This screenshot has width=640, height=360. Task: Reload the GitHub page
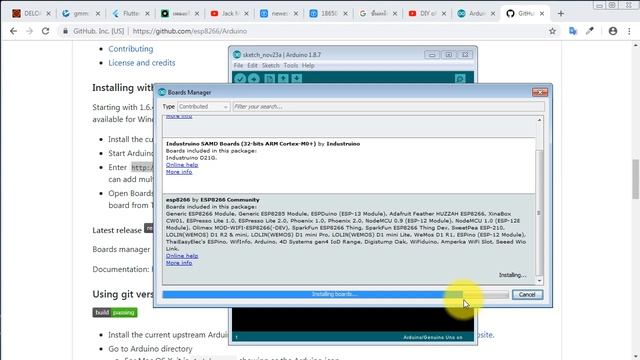[x=45, y=31]
